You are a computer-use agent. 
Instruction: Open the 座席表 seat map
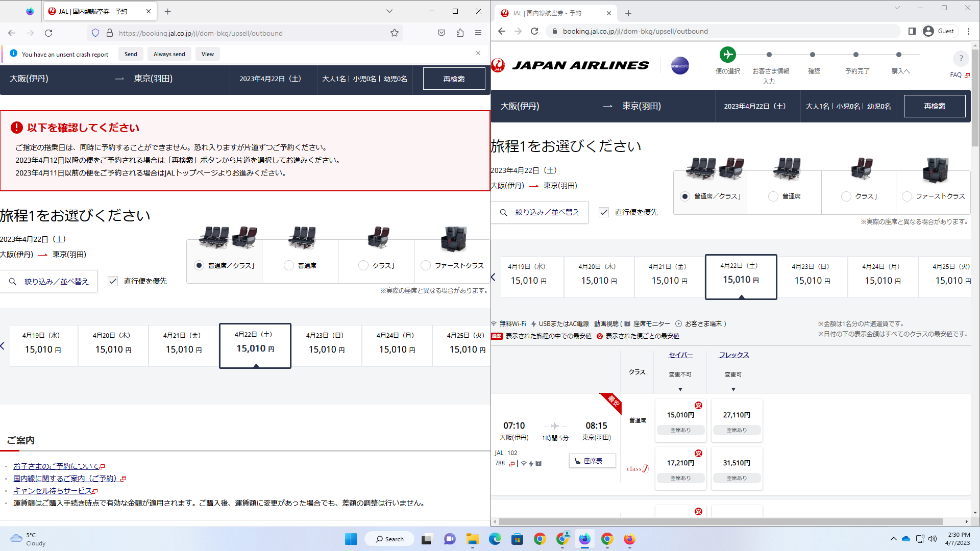592,461
